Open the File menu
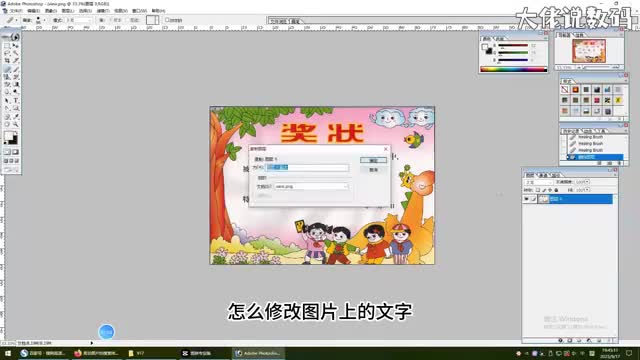The width and height of the screenshot is (640, 360). coord(16,11)
